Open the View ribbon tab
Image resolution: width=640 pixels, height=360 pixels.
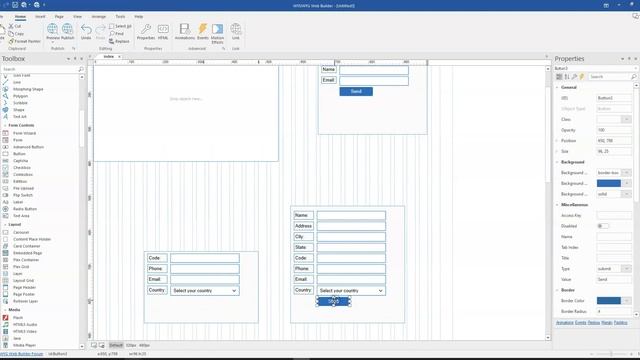tap(77, 17)
